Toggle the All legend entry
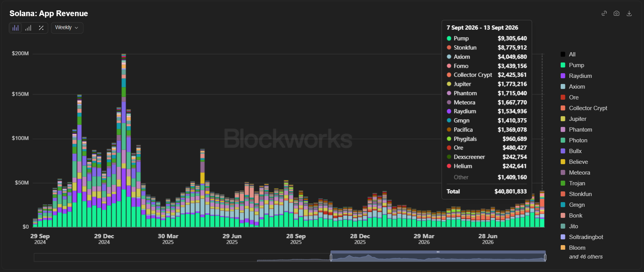644x272 pixels. click(x=568, y=54)
